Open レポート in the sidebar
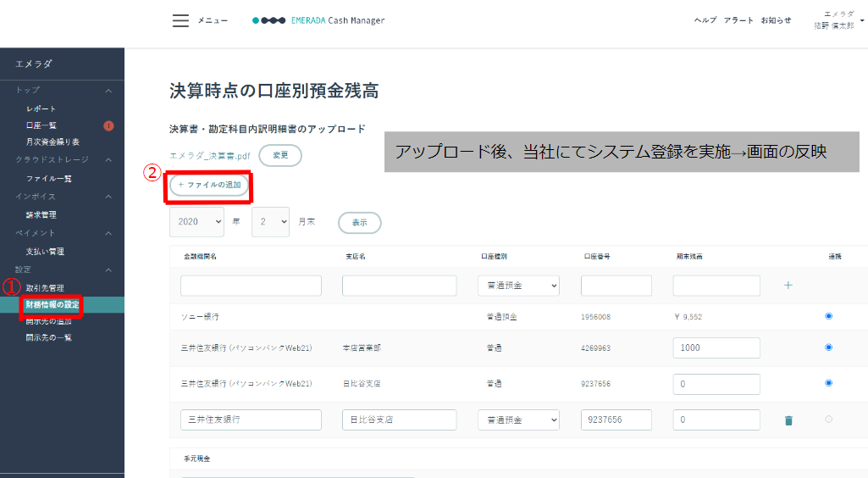This screenshot has width=868, height=478. 41,108
